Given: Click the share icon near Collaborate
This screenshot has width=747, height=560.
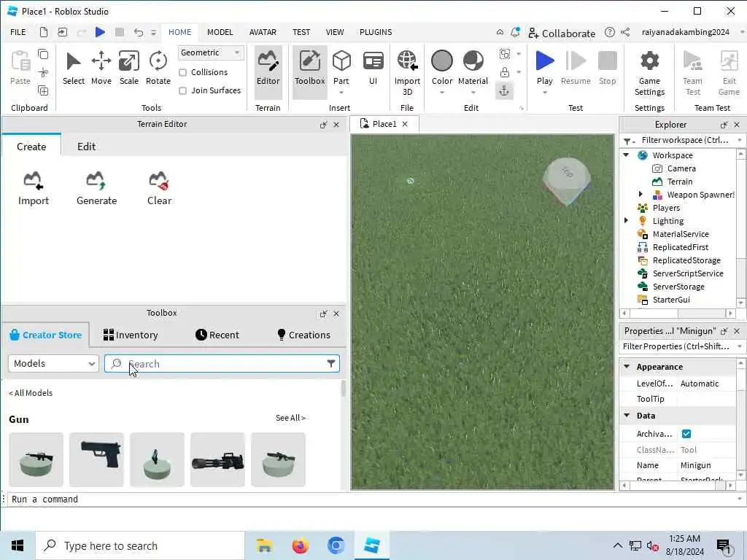Looking at the screenshot, I should point(625,32).
